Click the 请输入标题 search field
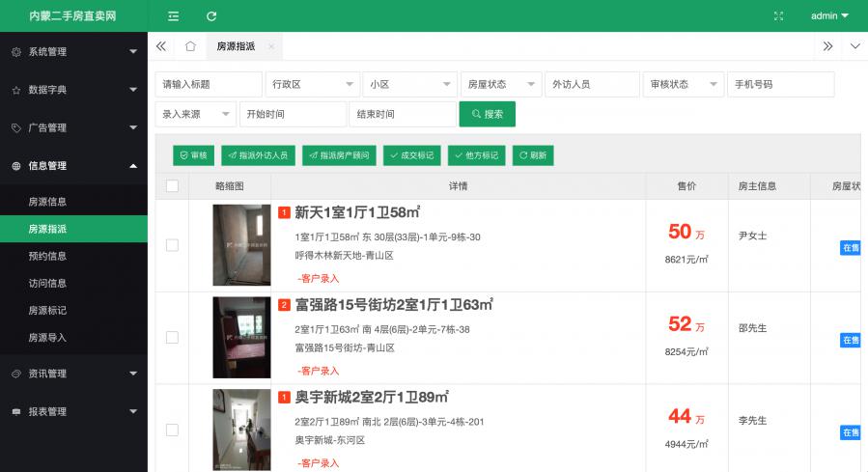This screenshot has height=472, width=868. coord(208,85)
